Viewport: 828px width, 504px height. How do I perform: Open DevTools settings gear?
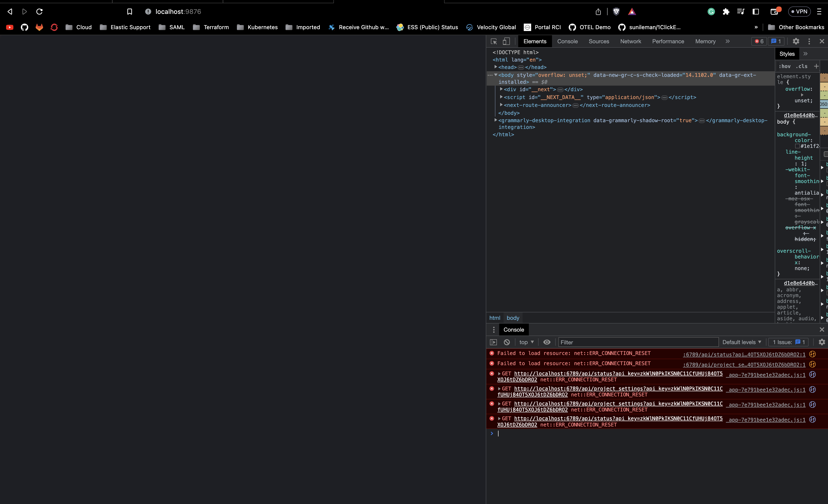coord(796,41)
